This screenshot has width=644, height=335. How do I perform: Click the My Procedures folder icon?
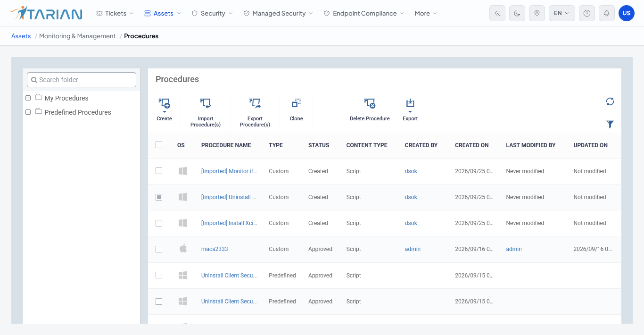tap(39, 98)
